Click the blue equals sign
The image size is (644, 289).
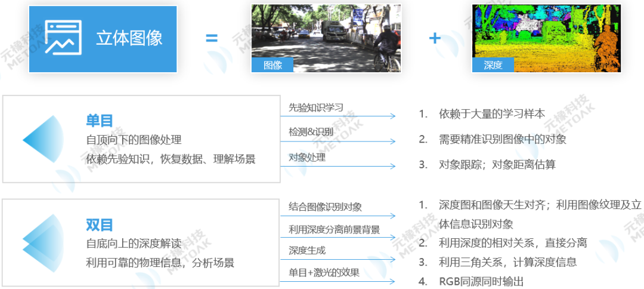coord(212,39)
